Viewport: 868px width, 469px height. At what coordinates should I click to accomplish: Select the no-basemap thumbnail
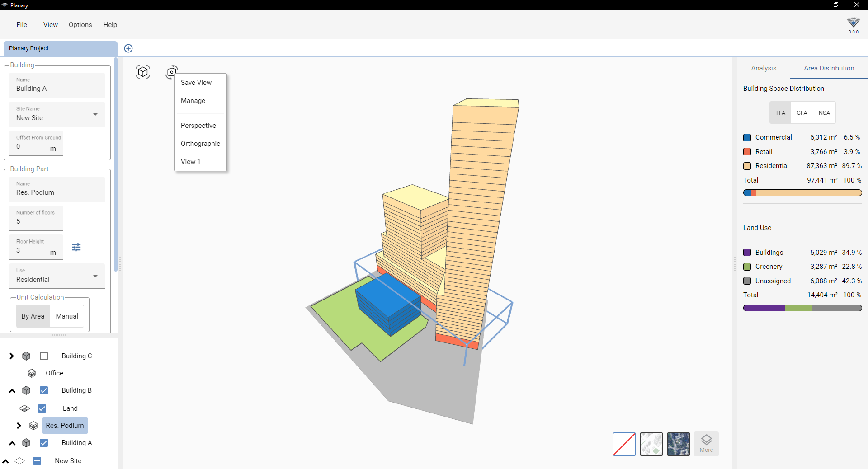tap(624, 444)
